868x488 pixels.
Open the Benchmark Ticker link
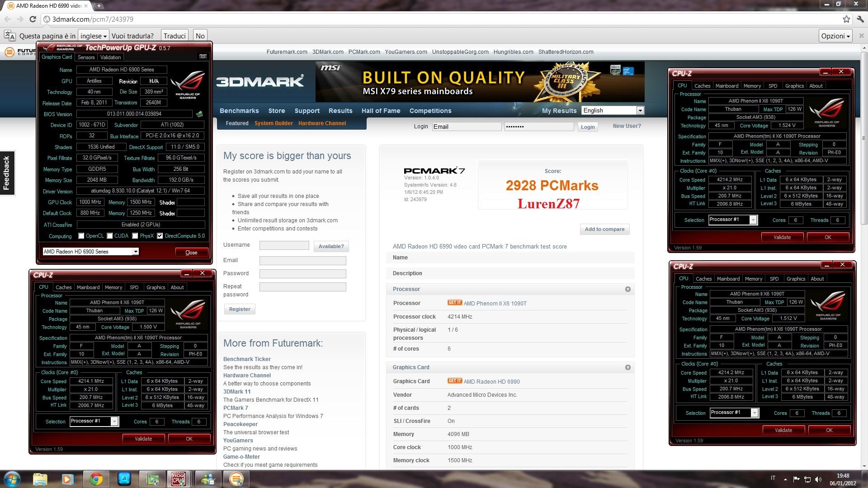point(247,359)
